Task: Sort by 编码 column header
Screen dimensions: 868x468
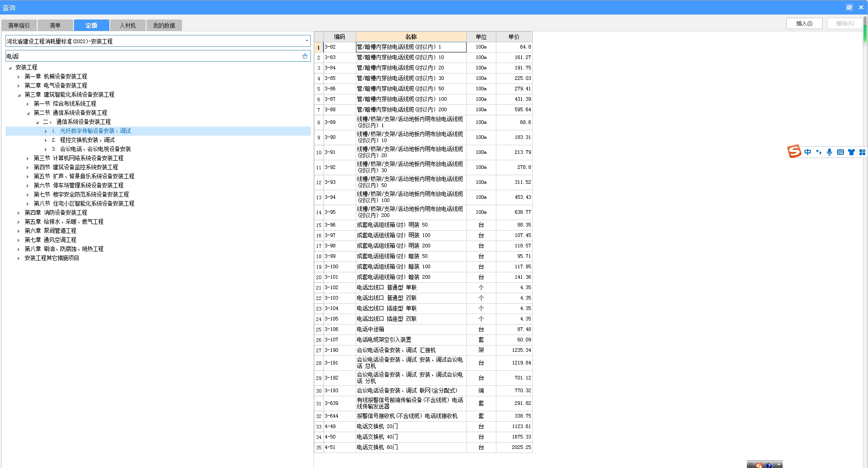Action: point(339,37)
